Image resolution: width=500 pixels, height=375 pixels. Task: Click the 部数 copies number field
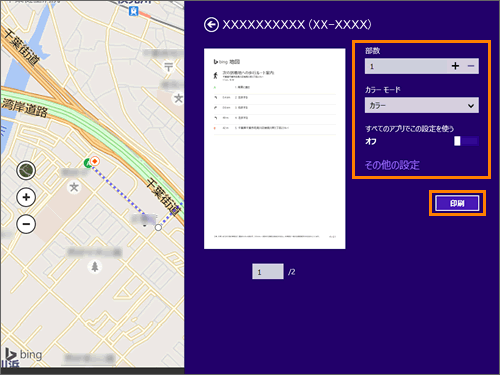coord(406,66)
